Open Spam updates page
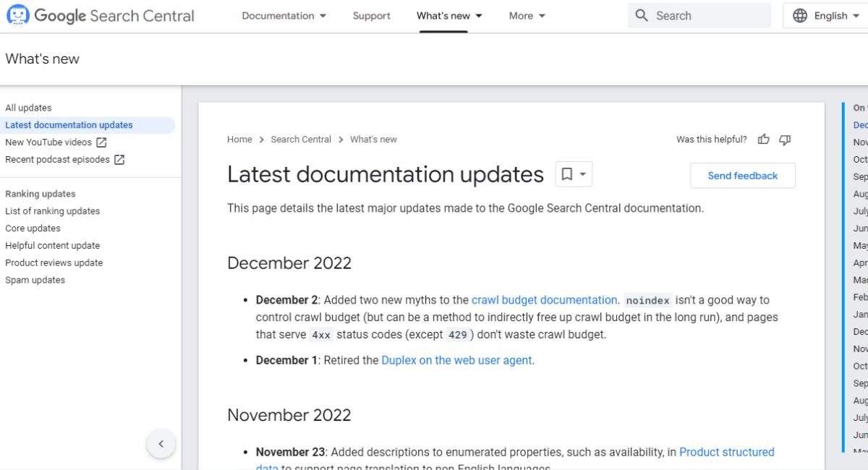 tap(35, 281)
